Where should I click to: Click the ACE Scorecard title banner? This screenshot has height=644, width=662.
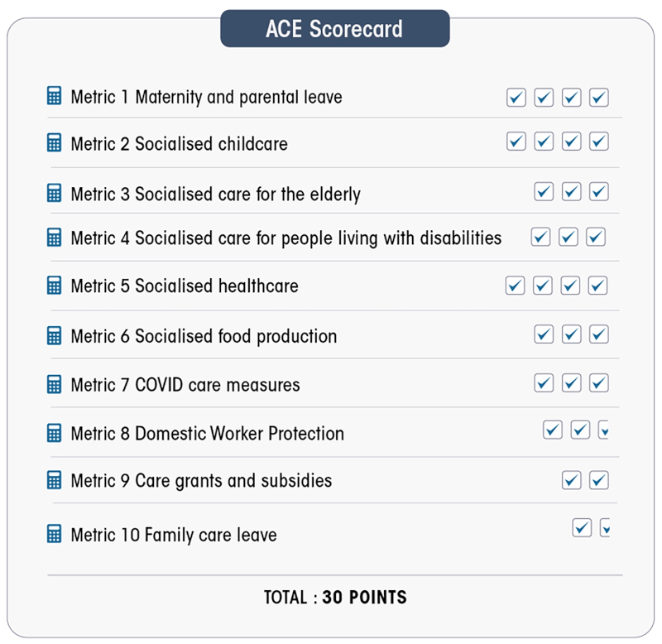(x=335, y=29)
